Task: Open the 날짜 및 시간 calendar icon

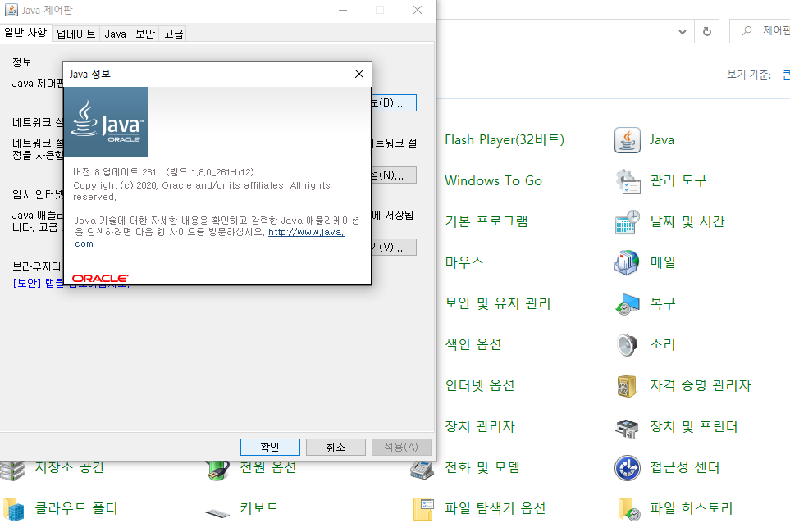Action: (x=628, y=222)
